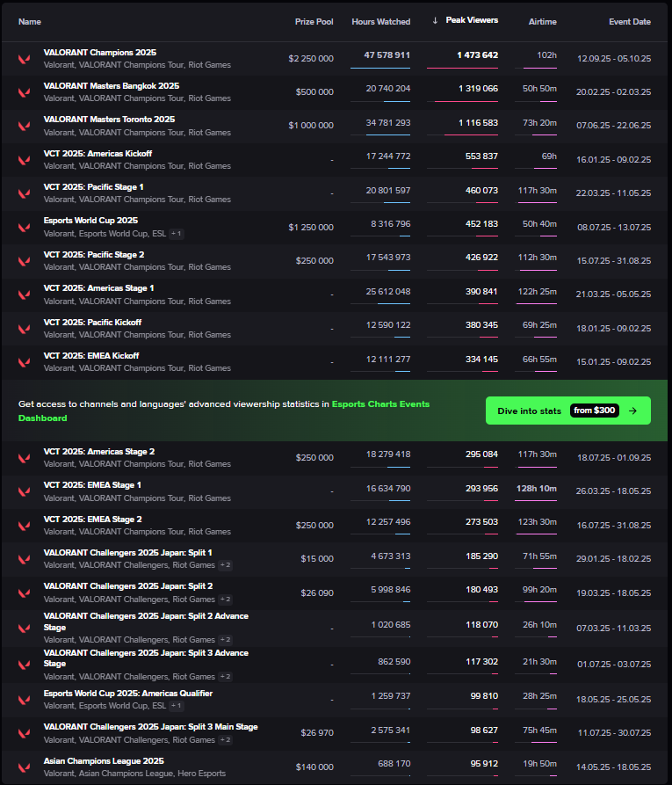672x785 pixels.
Task: Select event date 08.07.25 - 13.07.25
Action: [x=614, y=228]
